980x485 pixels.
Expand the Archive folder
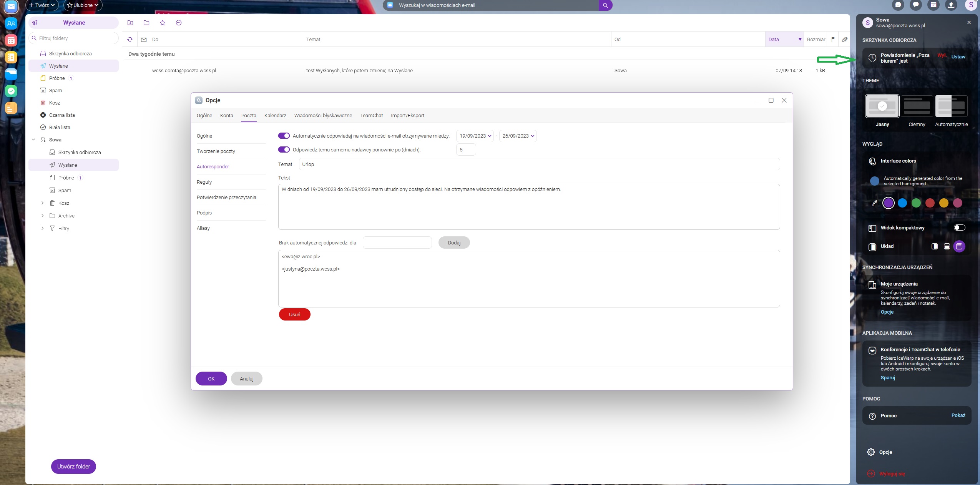click(43, 216)
